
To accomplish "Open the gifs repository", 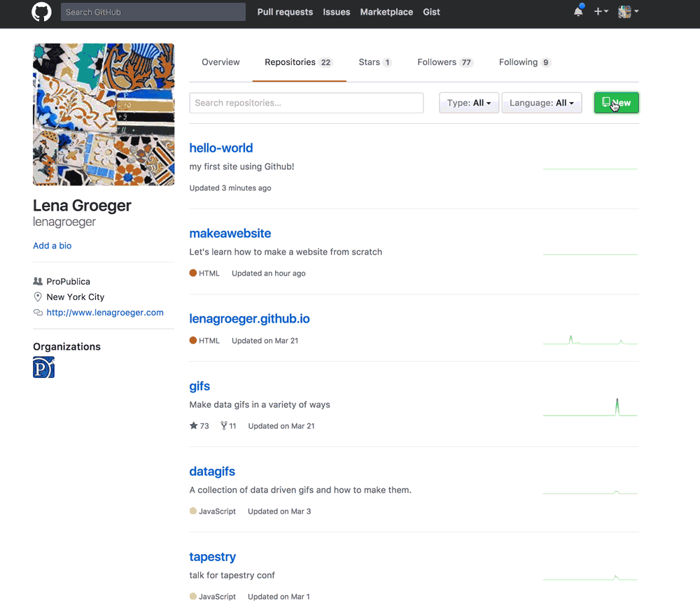I will [199, 386].
